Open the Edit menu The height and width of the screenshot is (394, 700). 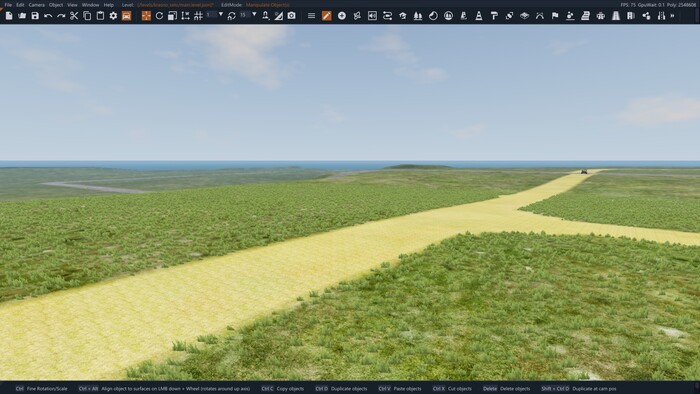click(x=20, y=4)
